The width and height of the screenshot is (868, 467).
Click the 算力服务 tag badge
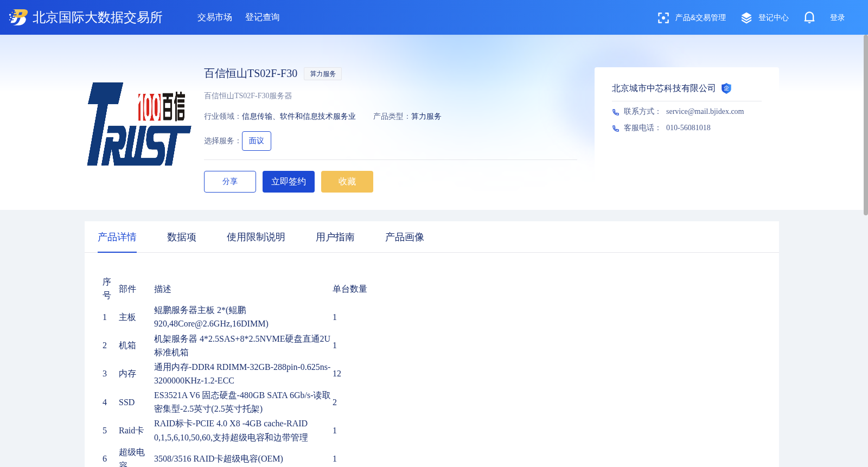point(323,74)
